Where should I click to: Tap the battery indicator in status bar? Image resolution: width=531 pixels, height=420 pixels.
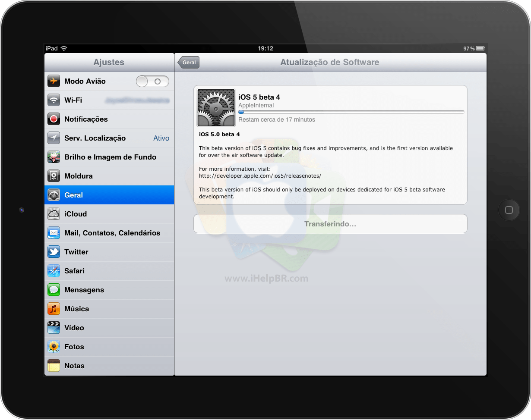tap(480, 48)
